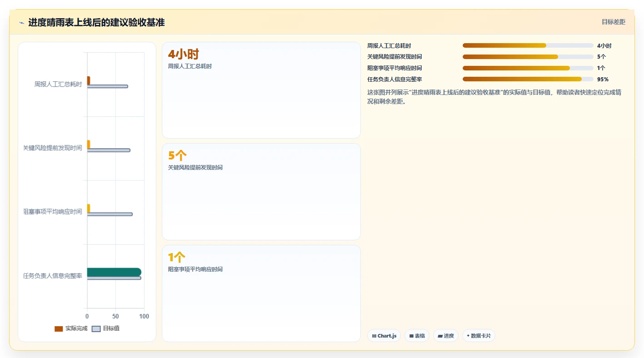Click the 关键风险提前发现时间 label in progress list
Viewport: 644px width, 358px height.
coord(394,57)
